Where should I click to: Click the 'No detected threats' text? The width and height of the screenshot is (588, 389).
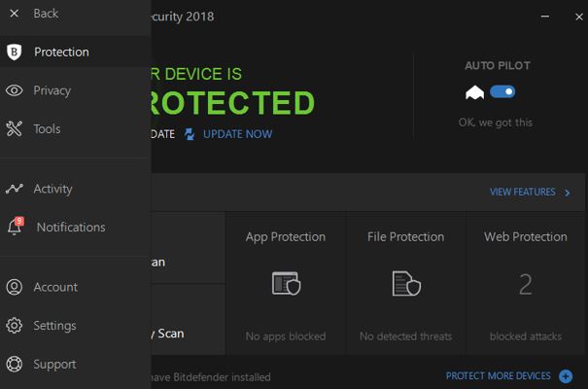[405, 336]
